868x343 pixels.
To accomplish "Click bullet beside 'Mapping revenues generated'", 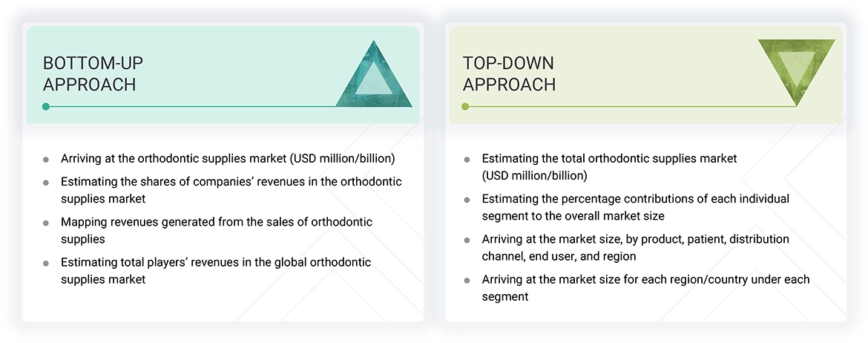I will pos(46,223).
